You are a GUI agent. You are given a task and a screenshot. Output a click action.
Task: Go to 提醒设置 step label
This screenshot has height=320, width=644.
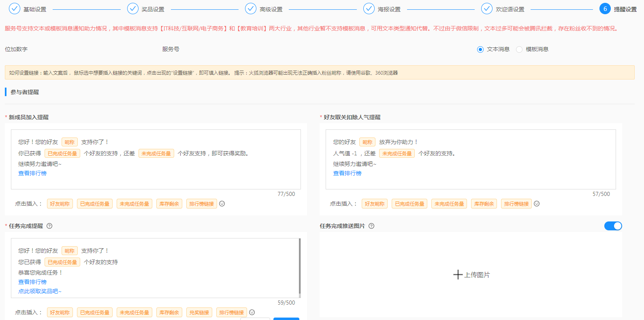coord(625,9)
